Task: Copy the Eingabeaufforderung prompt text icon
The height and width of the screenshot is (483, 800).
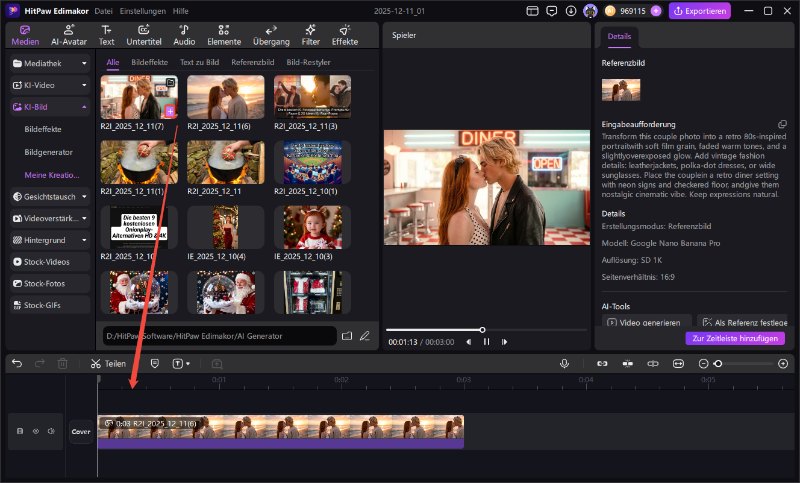Action: 782,123
